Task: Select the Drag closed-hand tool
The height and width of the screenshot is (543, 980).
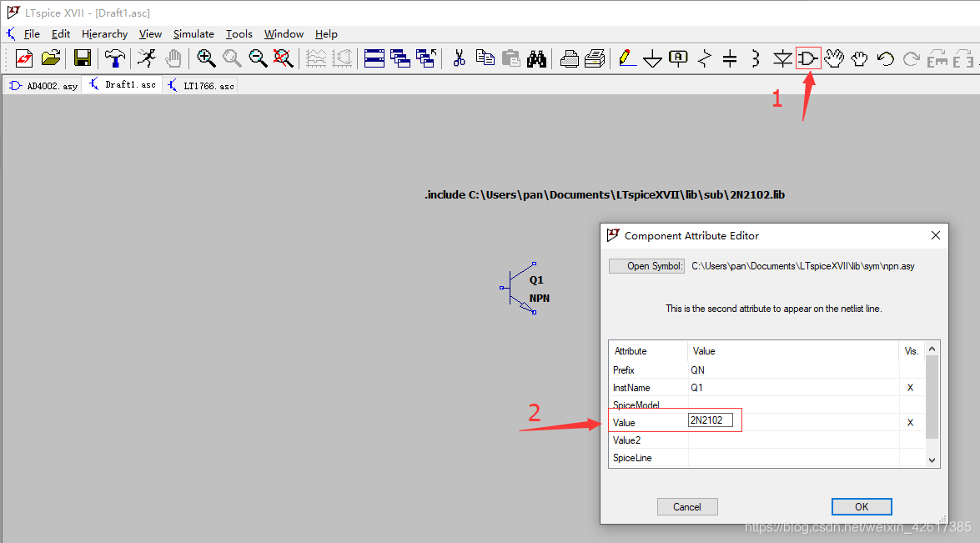Action: point(859,58)
